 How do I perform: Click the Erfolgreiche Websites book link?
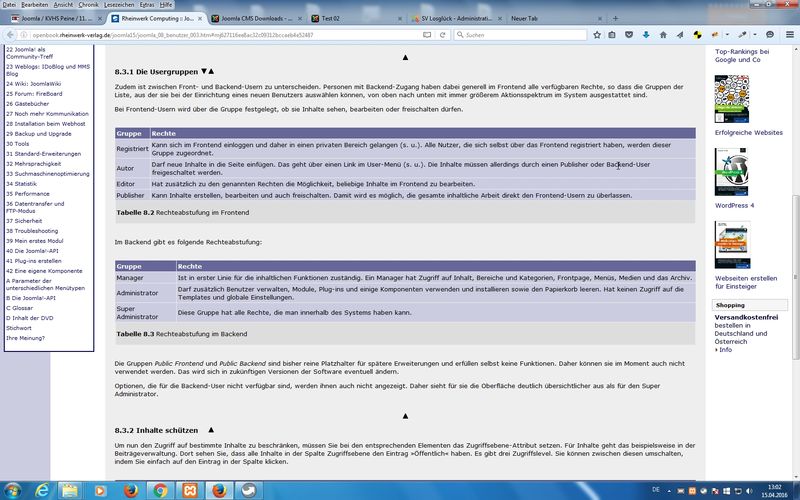pos(748,133)
